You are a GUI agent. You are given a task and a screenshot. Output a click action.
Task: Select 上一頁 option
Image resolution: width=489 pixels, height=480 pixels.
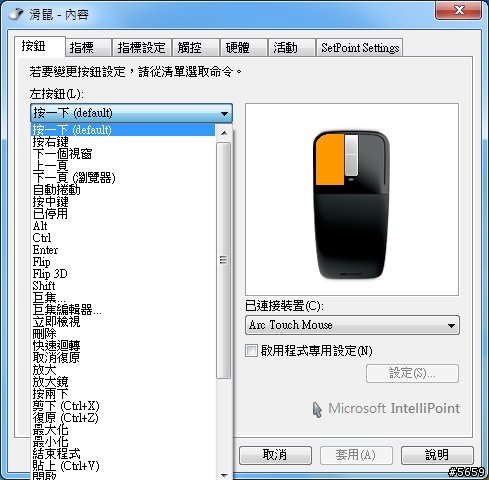[x=123, y=166]
